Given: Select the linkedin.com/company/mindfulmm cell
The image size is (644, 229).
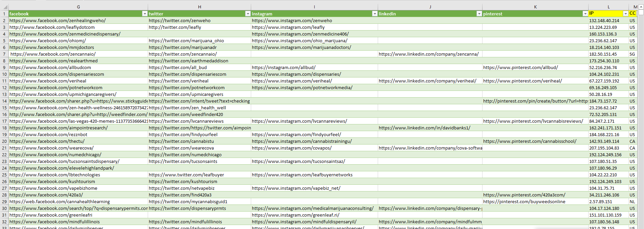Looking at the screenshot, I should tap(430, 222).
